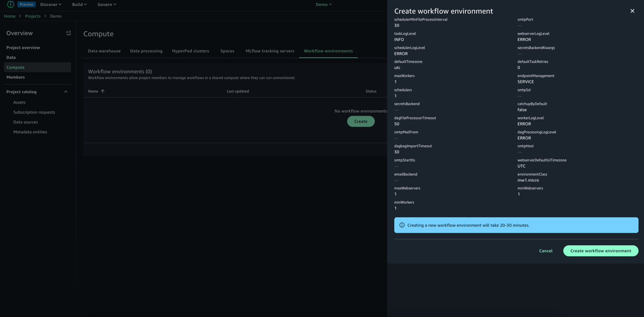Collapse the Project catalog section

click(66, 92)
